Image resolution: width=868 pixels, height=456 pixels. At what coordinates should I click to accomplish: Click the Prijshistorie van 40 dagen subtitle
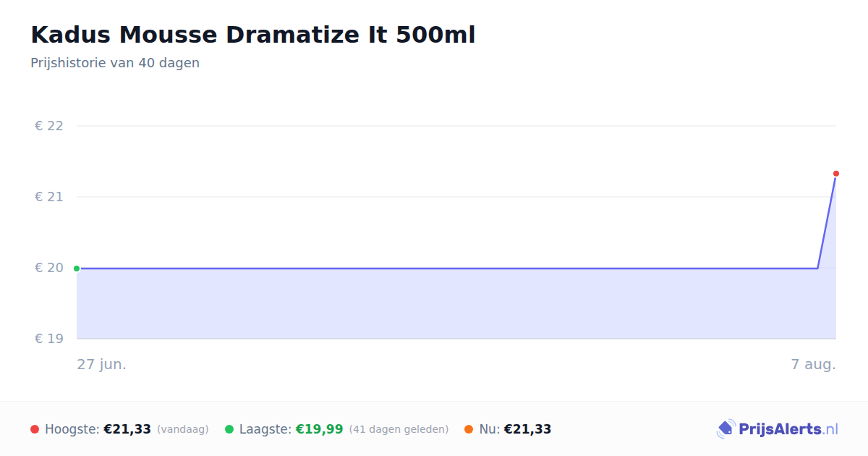tap(115, 63)
